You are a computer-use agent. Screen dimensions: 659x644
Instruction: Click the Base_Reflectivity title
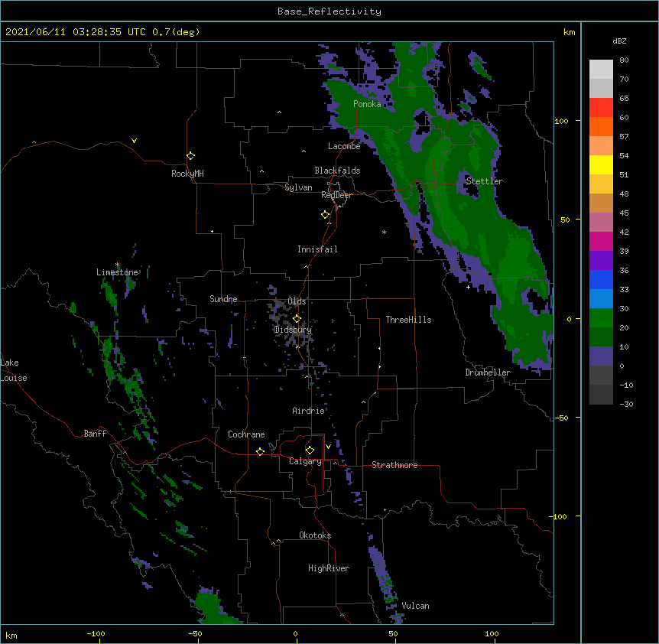pos(329,11)
